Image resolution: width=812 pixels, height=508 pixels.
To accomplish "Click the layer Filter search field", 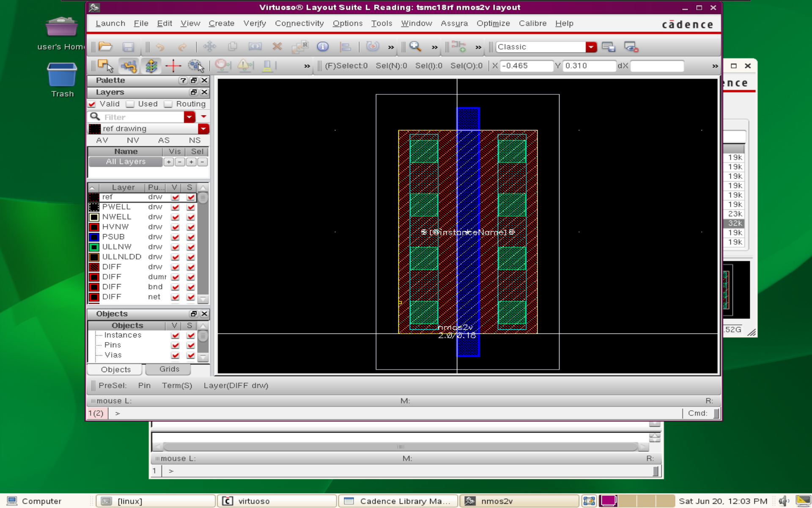I will [x=143, y=117].
